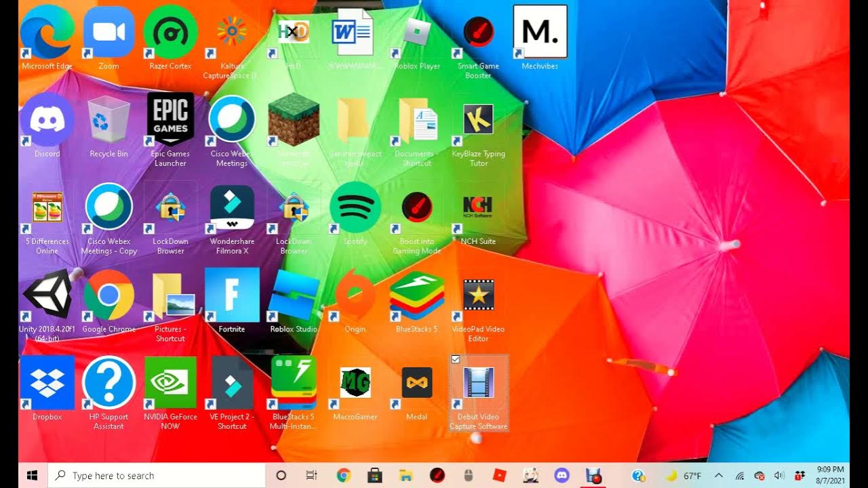Image resolution: width=868 pixels, height=488 pixels.
Task: Launch Zoom from the desktop
Action: pyautogui.click(x=108, y=33)
